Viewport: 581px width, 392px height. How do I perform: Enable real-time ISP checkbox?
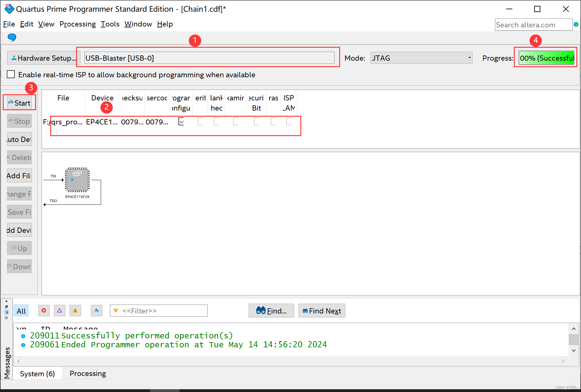(x=11, y=74)
